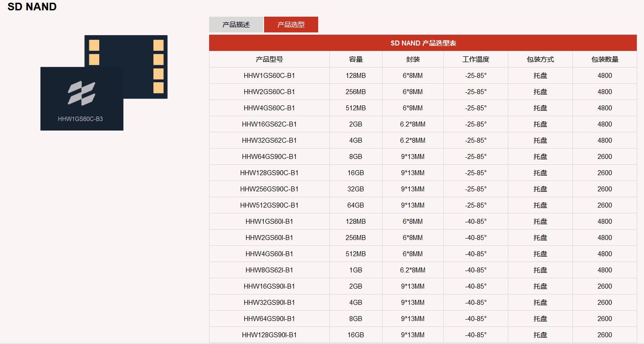Click the SD NAND 产品选型表 table title
Screen dimensions: 644x344
pos(423,43)
